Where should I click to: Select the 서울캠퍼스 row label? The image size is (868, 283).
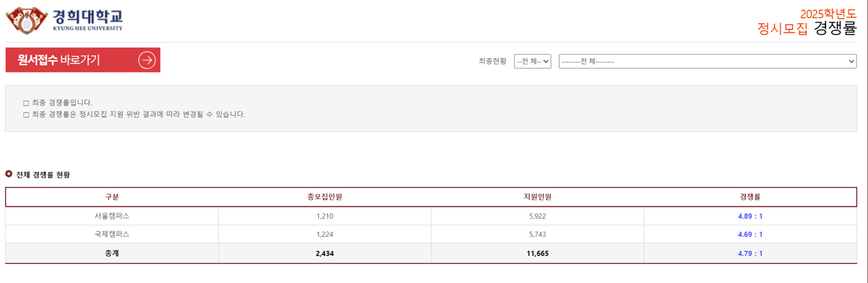pyautogui.click(x=112, y=216)
